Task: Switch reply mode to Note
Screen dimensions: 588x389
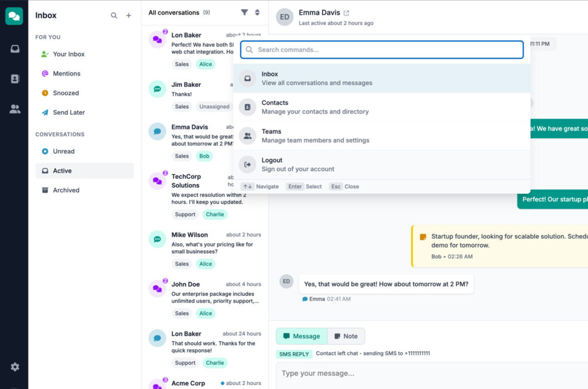Action: point(346,336)
